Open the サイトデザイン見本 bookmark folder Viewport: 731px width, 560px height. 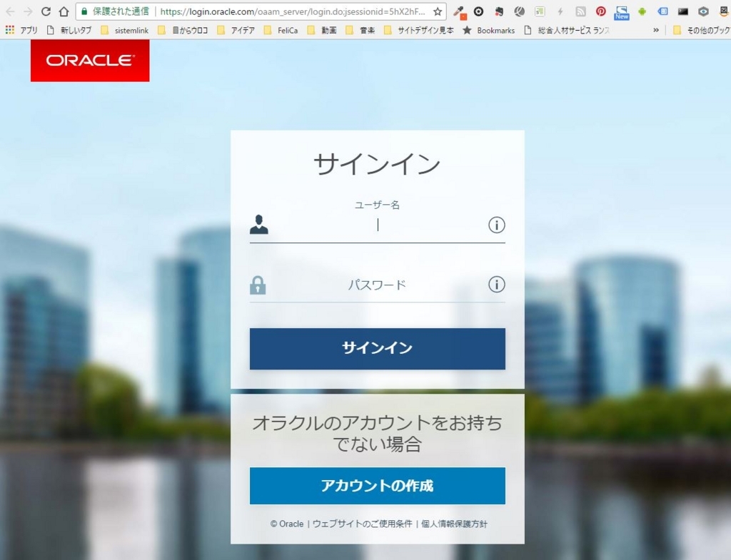tap(418, 30)
